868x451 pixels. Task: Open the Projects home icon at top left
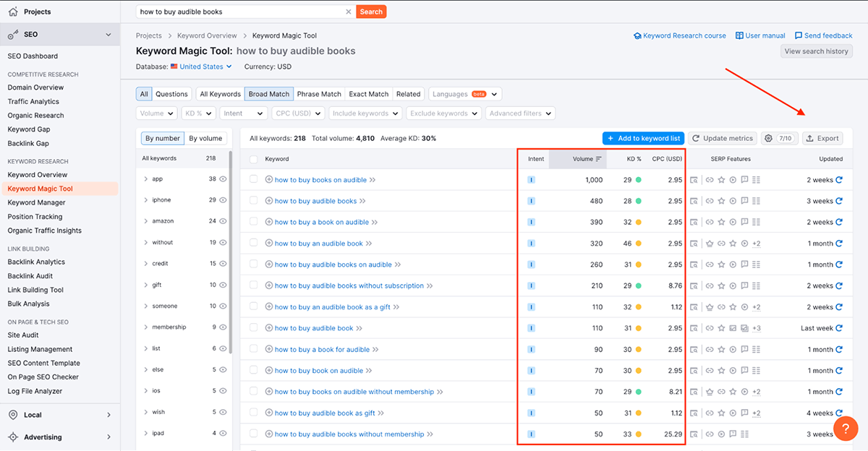[x=12, y=11]
